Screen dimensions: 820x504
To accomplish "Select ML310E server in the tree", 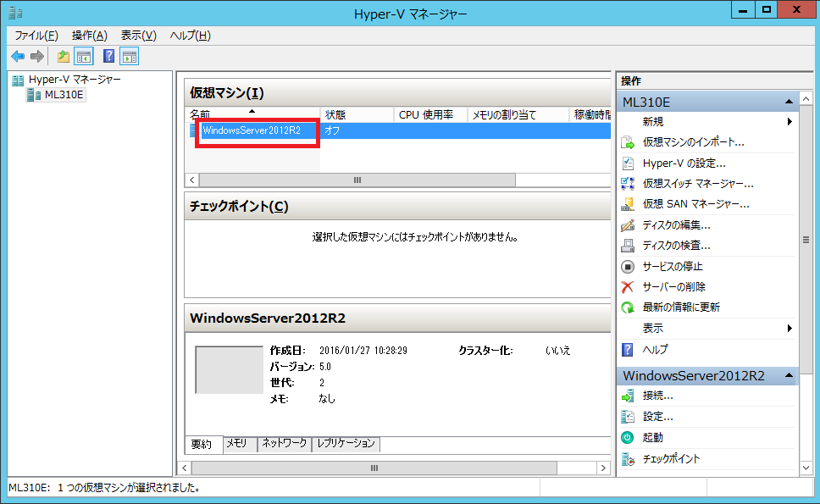I will [64, 95].
